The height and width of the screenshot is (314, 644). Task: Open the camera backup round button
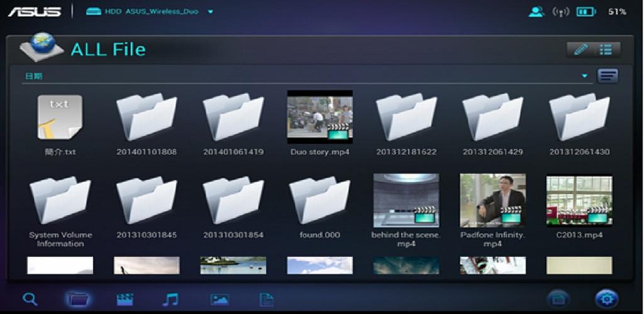tap(558, 300)
